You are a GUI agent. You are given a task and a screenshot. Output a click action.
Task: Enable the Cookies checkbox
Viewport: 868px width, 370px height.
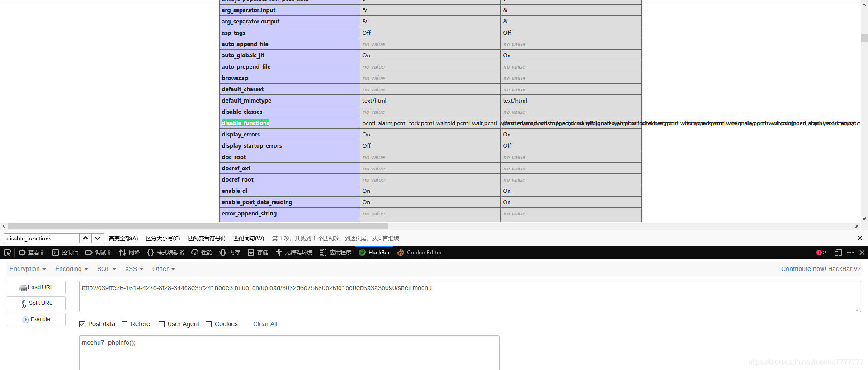pyautogui.click(x=209, y=324)
